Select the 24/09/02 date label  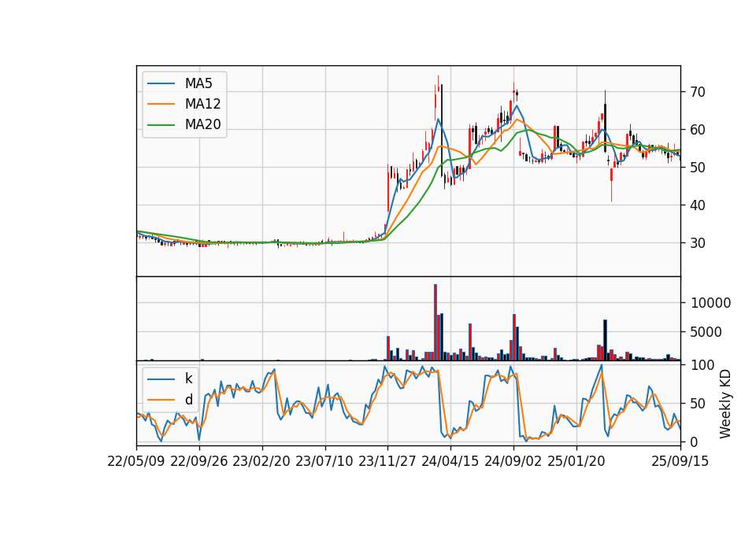coord(513,461)
